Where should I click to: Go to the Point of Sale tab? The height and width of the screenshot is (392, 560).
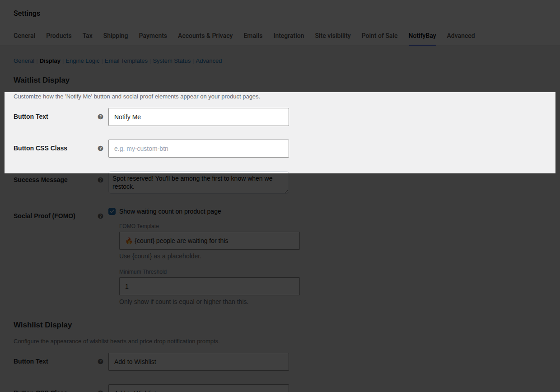(380, 36)
